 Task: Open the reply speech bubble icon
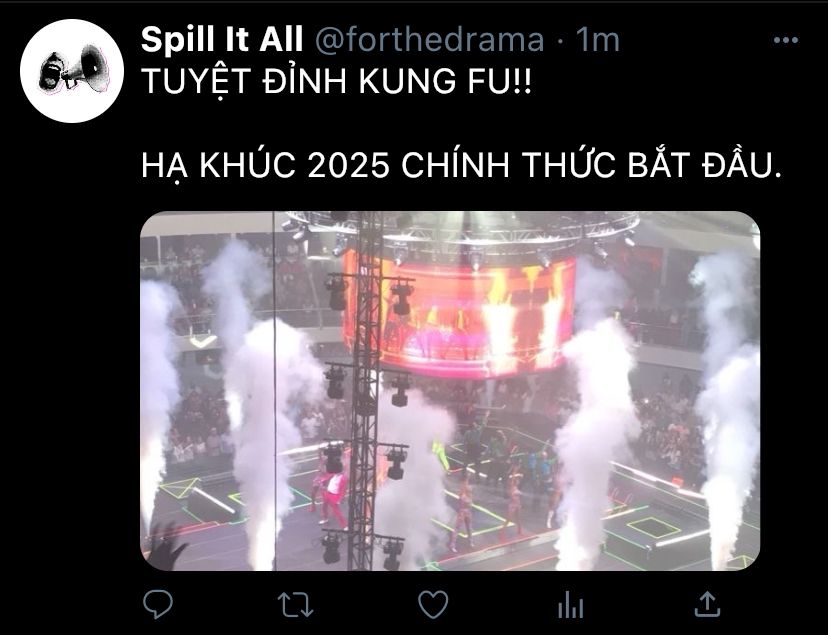(x=158, y=604)
